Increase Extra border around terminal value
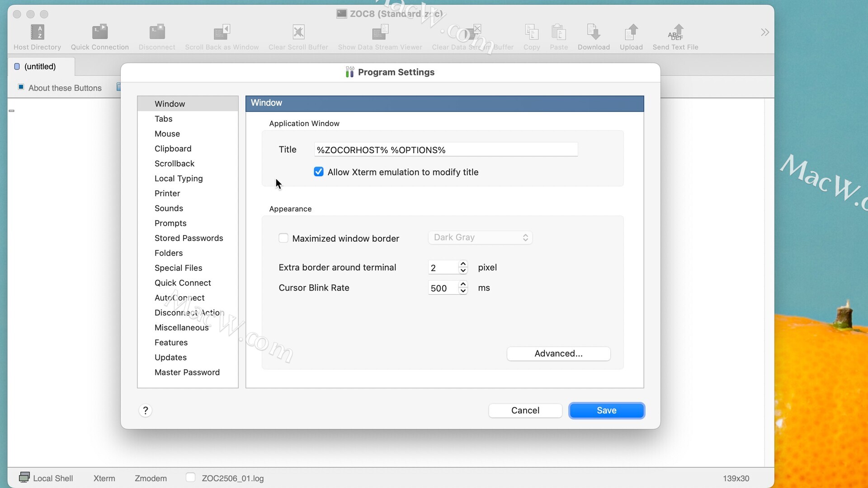This screenshot has height=488, width=868. [x=463, y=264]
